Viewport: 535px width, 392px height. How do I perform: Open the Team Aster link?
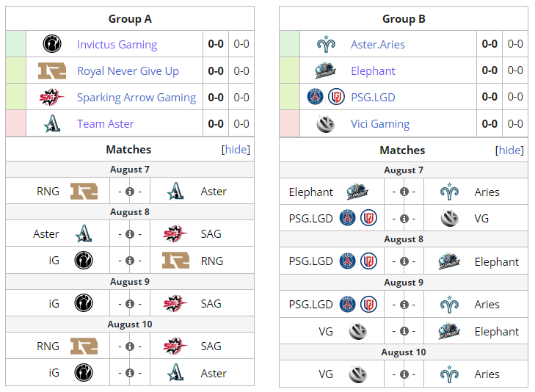[x=106, y=123]
